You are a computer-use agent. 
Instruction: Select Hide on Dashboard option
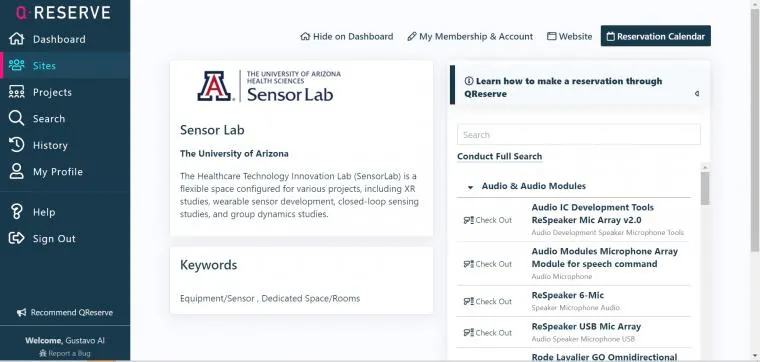(x=347, y=36)
